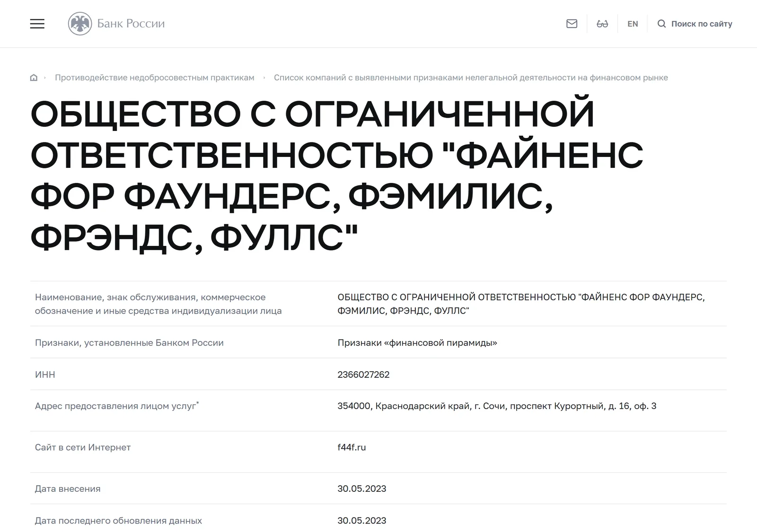757x532 pixels.
Task: Click the Дата внесения value 30.05.2023
Action: coord(362,488)
